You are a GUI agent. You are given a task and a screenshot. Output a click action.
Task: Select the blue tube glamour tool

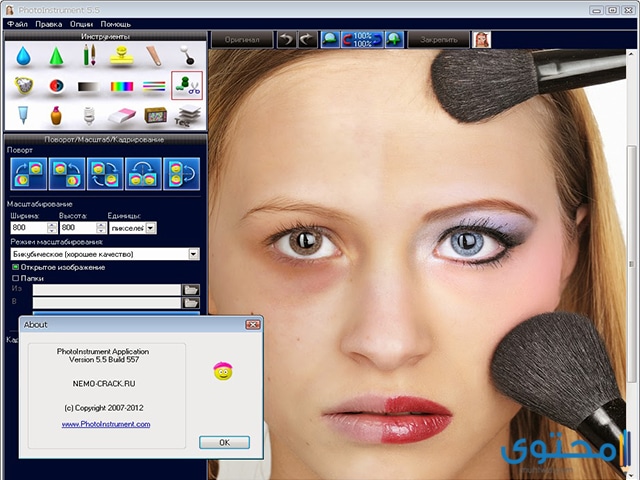(x=23, y=115)
